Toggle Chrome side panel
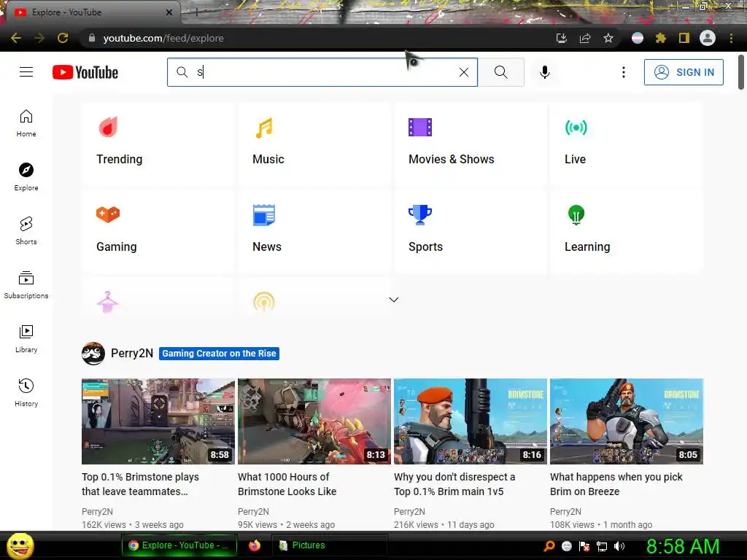This screenshot has width=747, height=560. coord(684,38)
